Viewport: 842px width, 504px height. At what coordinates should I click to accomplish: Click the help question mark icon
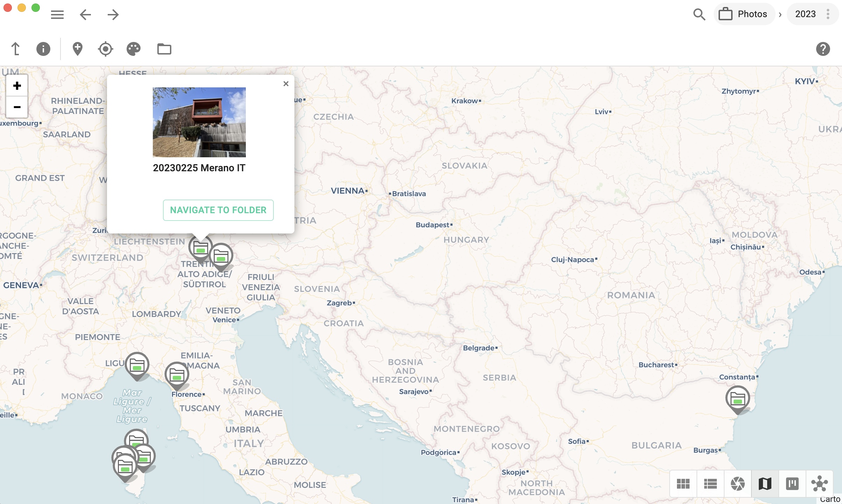823,49
